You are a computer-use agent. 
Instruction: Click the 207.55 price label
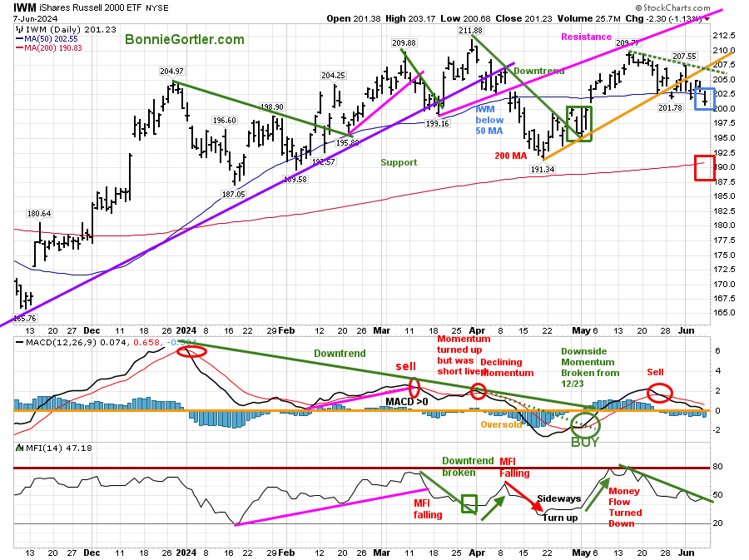coord(685,57)
